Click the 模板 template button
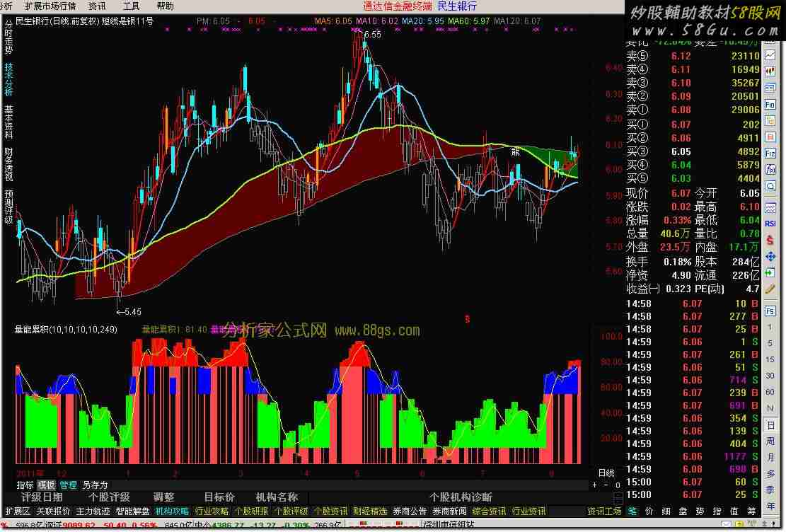 click(46, 485)
